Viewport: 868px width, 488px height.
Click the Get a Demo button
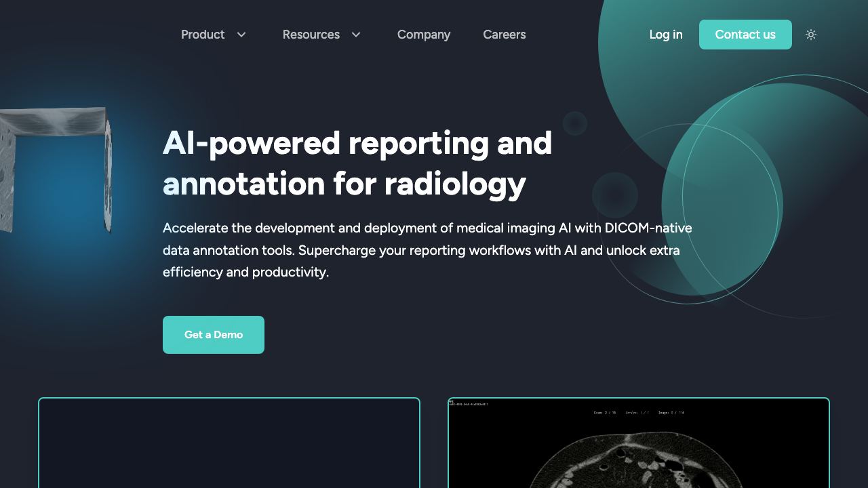point(214,335)
